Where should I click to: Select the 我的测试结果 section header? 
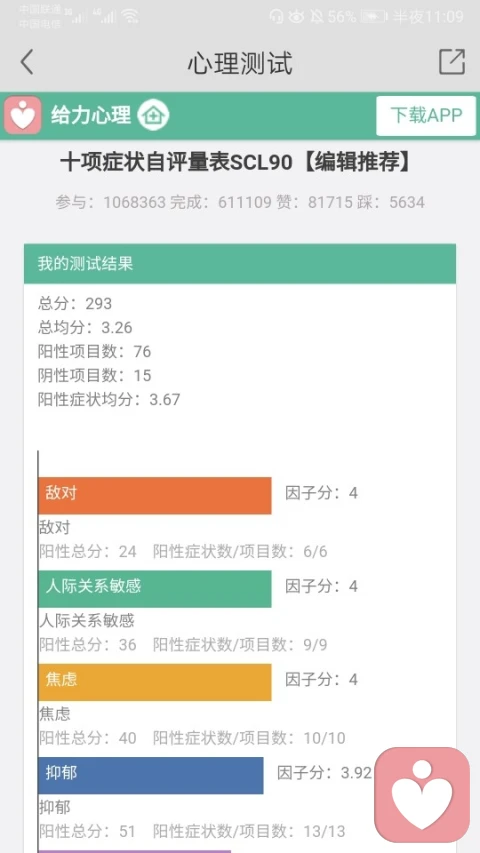tap(240, 264)
